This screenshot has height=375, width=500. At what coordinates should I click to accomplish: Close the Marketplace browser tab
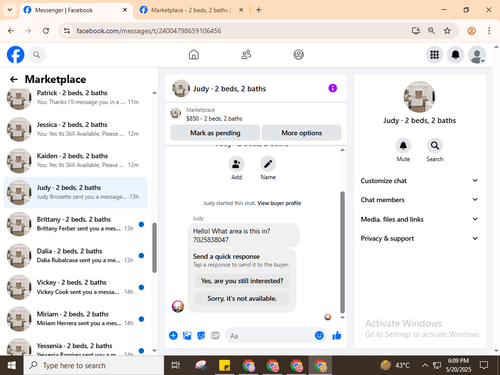(x=241, y=10)
